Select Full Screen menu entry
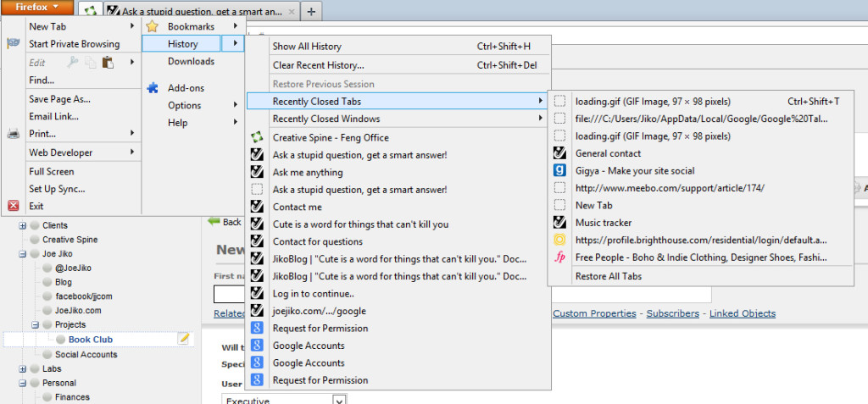Viewport: 868px width, 404px height. (x=52, y=172)
